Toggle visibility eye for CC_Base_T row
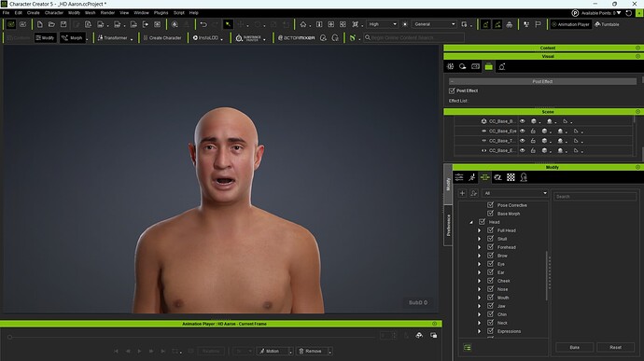 (x=522, y=141)
